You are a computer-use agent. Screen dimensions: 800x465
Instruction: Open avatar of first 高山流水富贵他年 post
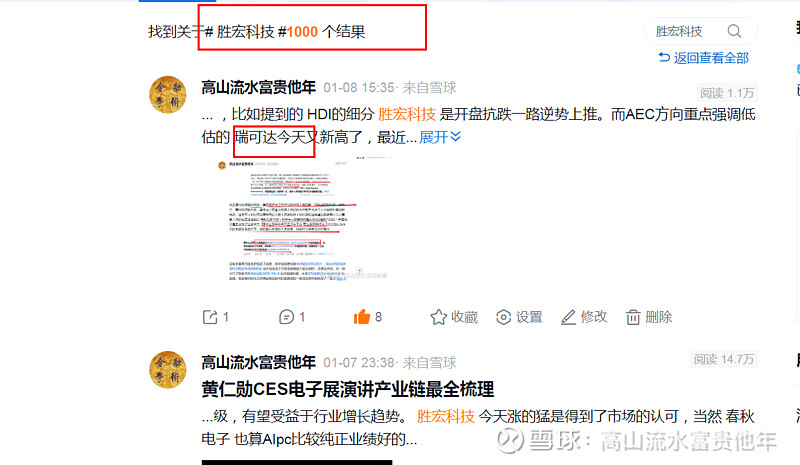tap(168, 95)
